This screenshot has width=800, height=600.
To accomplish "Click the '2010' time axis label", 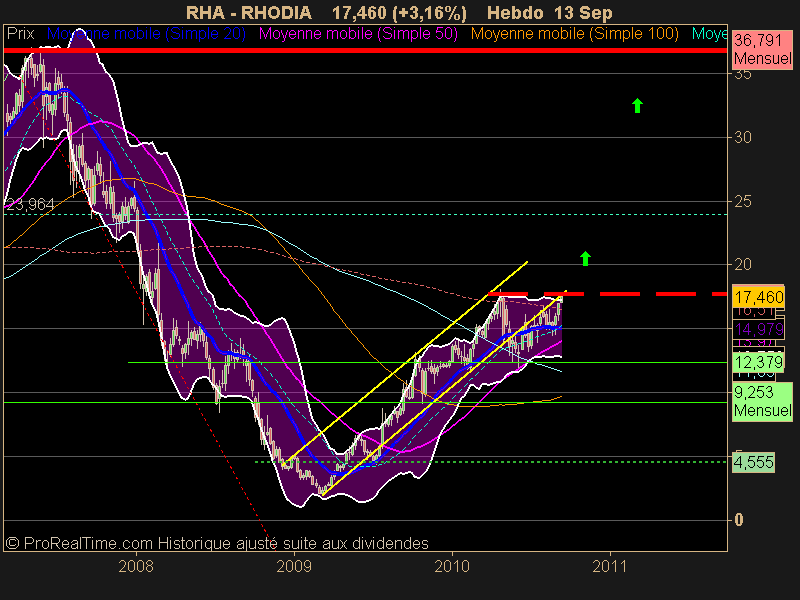I will [452, 566].
